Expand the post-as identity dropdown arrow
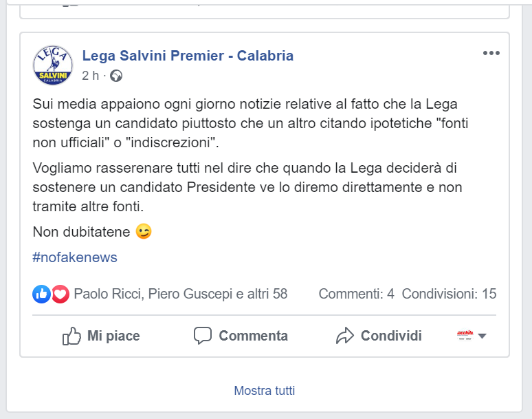The image size is (532, 419). 482,336
